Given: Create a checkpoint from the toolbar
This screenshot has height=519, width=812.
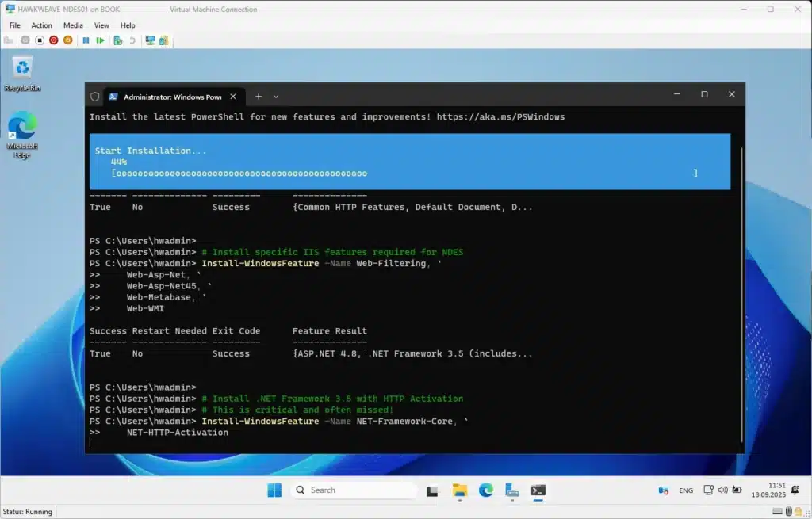Looking at the screenshot, I should click(117, 40).
